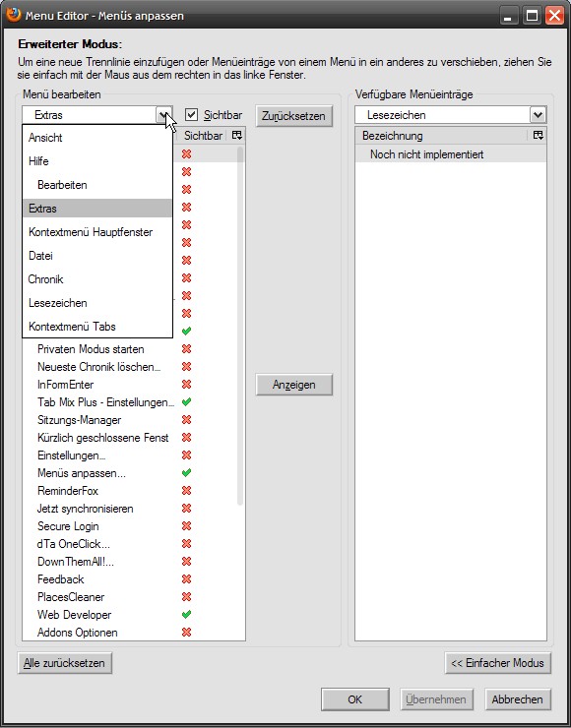The image size is (571, 728).
Task: Toggle the red X beside Privaten Modus starten
Action: tap(186, 349)
